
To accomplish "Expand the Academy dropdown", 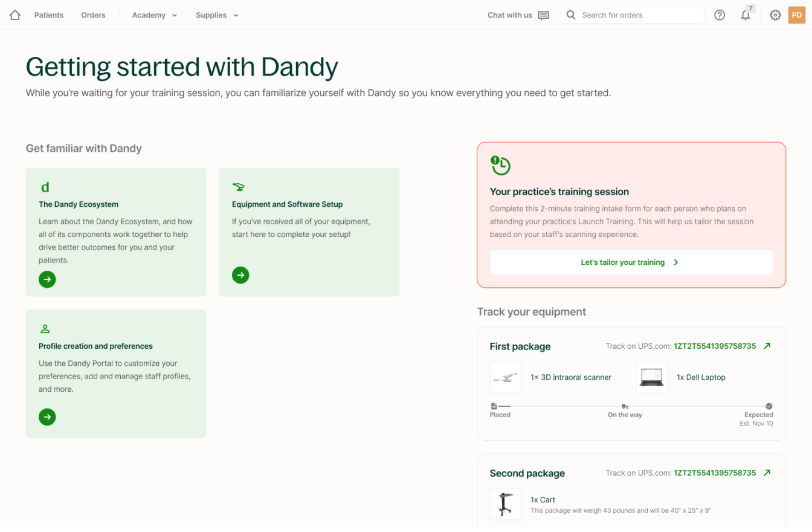I will (153, 15).
